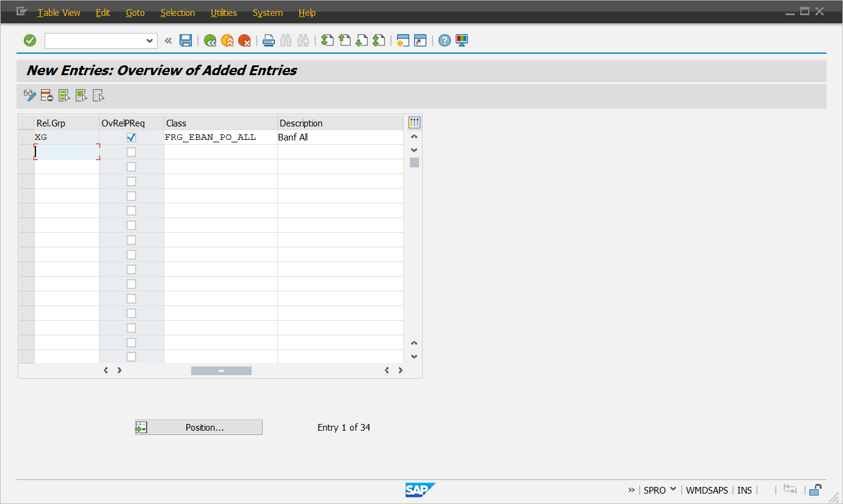Click the horizontal scrollbar thumb under table
The image size is (843, 504).
coord(221,371)
